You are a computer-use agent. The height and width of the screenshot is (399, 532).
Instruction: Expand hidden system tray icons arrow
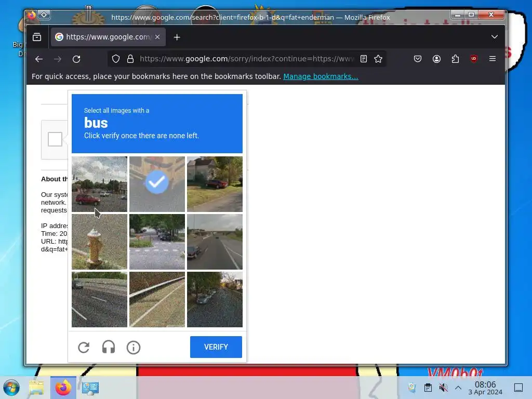pos(458,388)
